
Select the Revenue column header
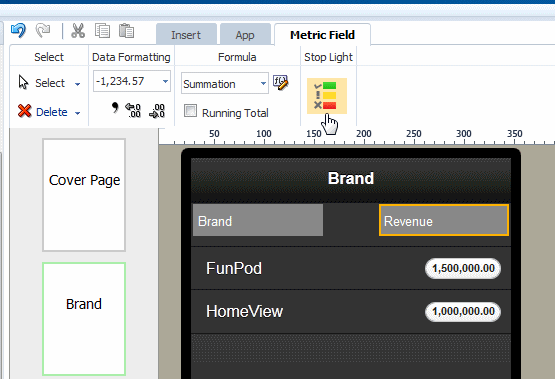tap(444, 220)
